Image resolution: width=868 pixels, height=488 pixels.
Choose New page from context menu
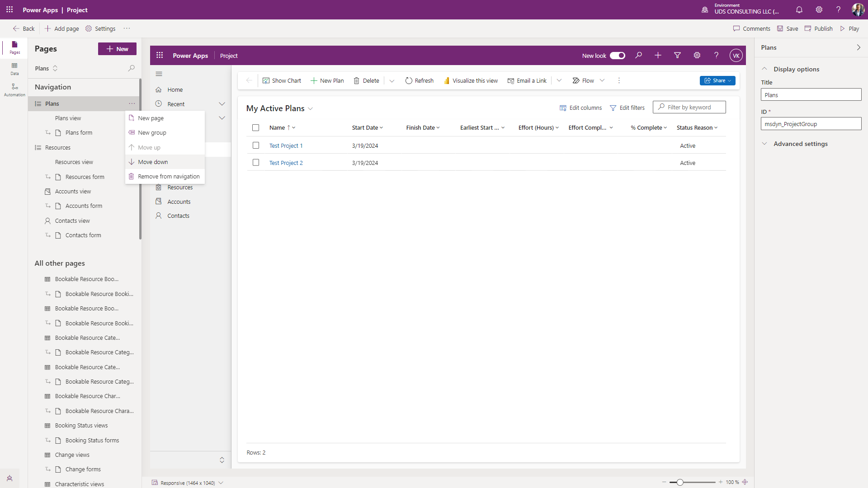click(x=165, y=118)
